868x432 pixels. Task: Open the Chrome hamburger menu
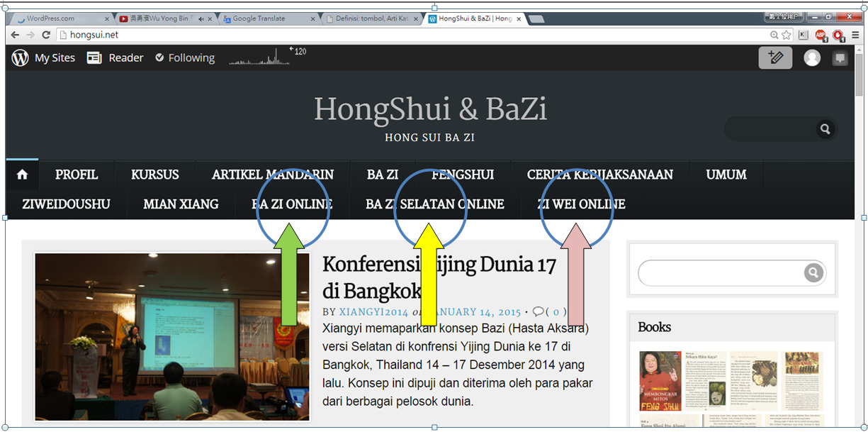pyautogui.click(x=856, y=34)
